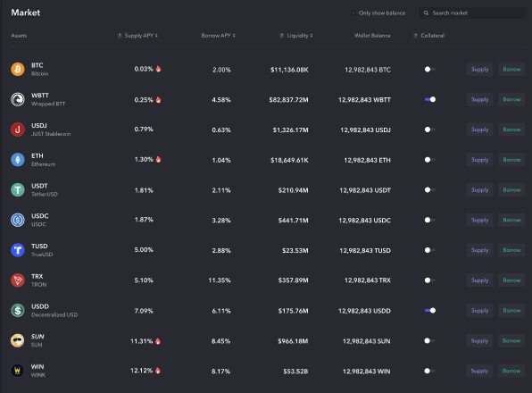Enable ETH collateral switch
The image size is (532, 393).
point(430,160)
